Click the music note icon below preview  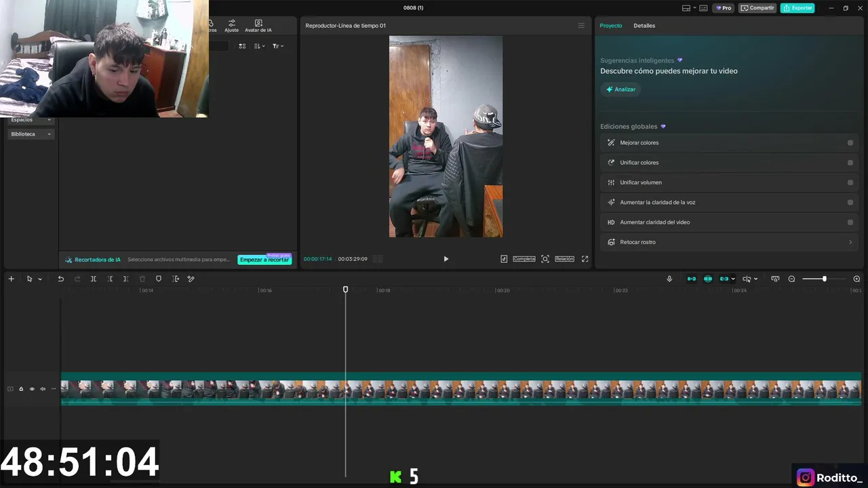[x=504, y=259]
